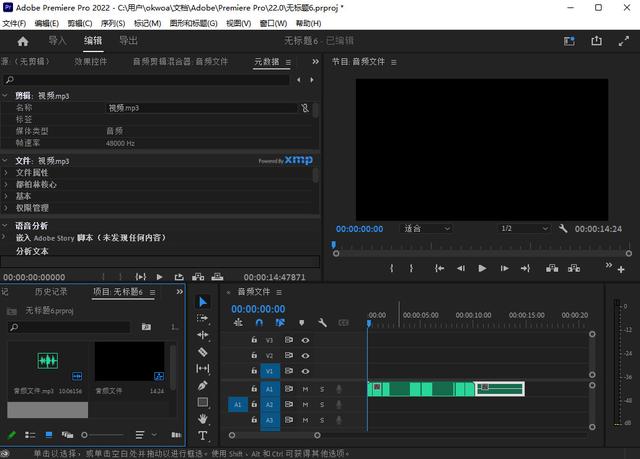Image resolution: width=640 pixels, height=459 pixels.
Task: Toggle V3 track output eye
Action: (305, 340)
